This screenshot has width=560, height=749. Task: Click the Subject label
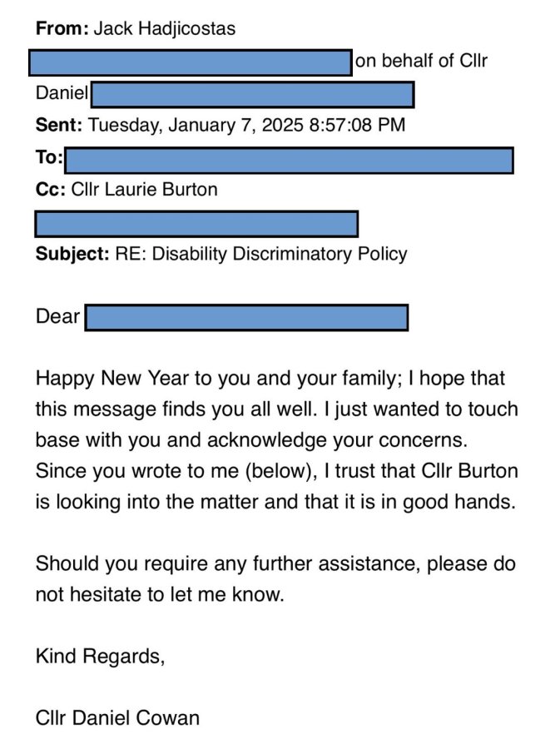pos(72,254)
